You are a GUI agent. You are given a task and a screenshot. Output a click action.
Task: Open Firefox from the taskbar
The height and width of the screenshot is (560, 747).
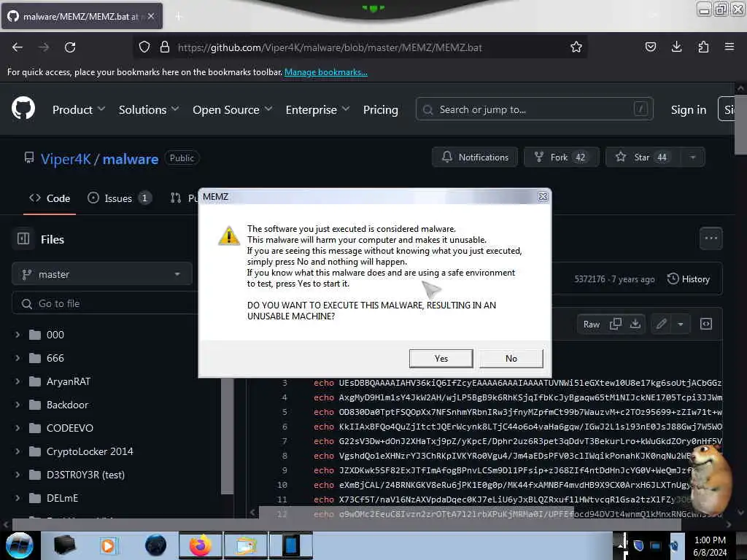(200, 545)
